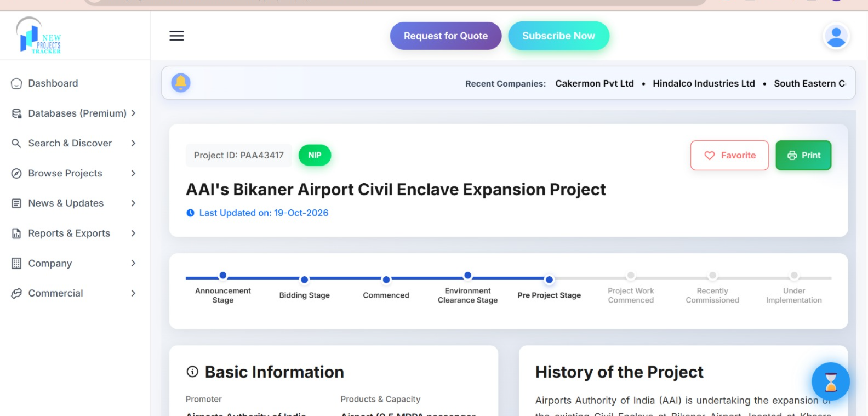Expand the Browse Projects chevron

click(133, 173)
